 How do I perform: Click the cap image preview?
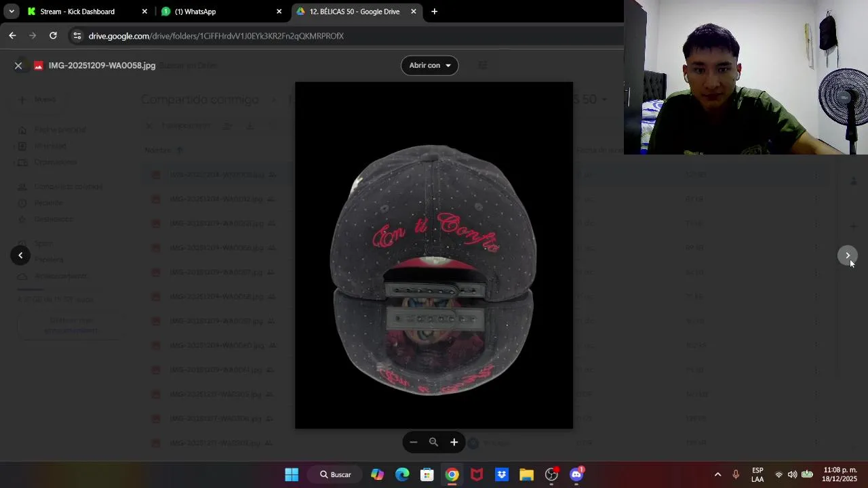(x=434, y=256)
